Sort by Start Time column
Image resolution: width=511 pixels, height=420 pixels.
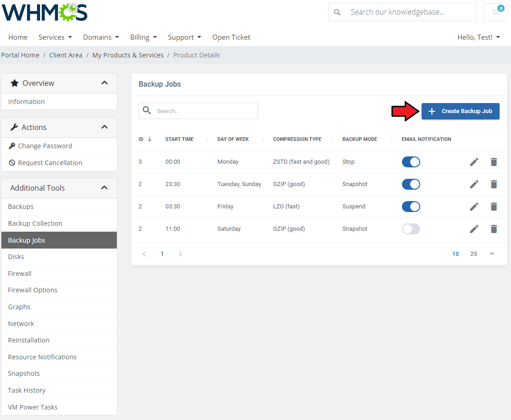(179, 139)
